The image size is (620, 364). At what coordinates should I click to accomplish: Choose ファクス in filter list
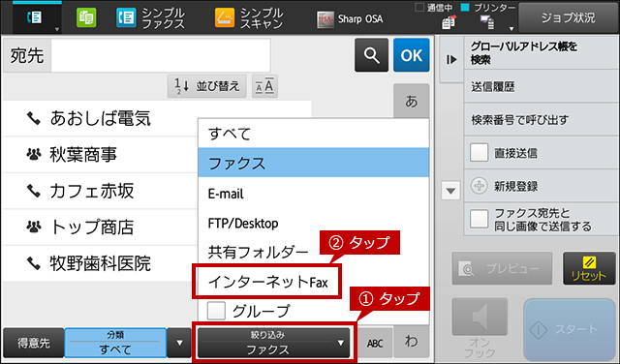coord(314,163)
